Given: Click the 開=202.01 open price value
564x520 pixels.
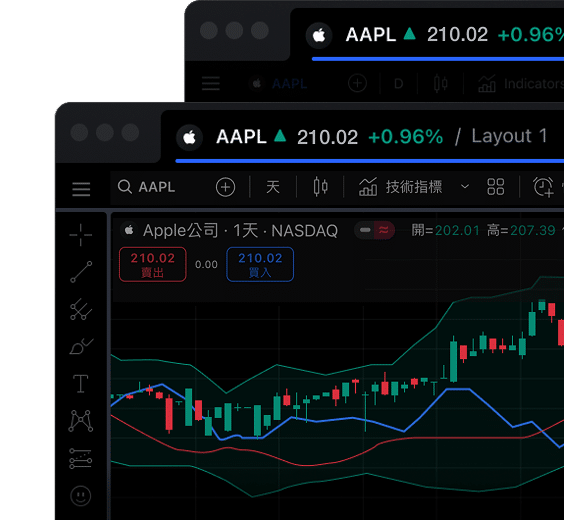Looking at the screenshot, I should click(445, 231).
